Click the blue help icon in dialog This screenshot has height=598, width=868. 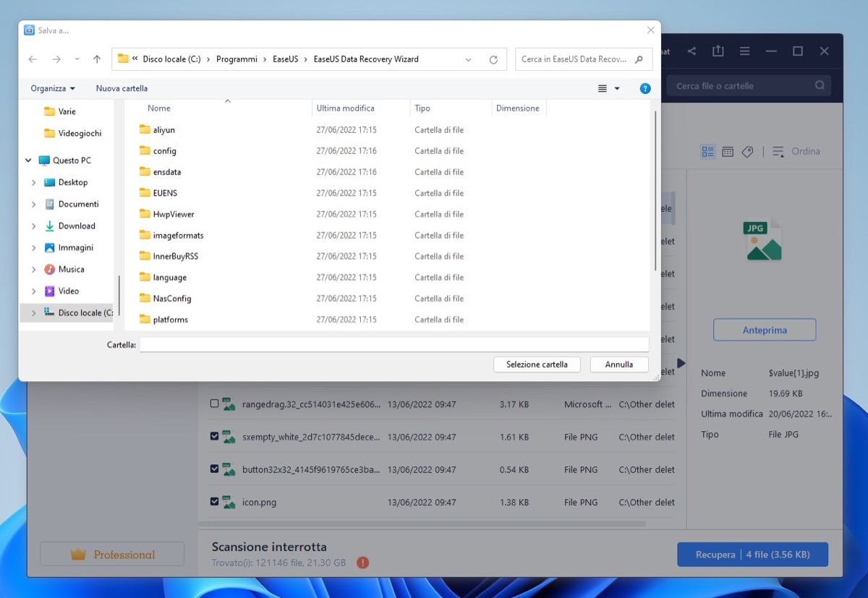click(645, 88)
